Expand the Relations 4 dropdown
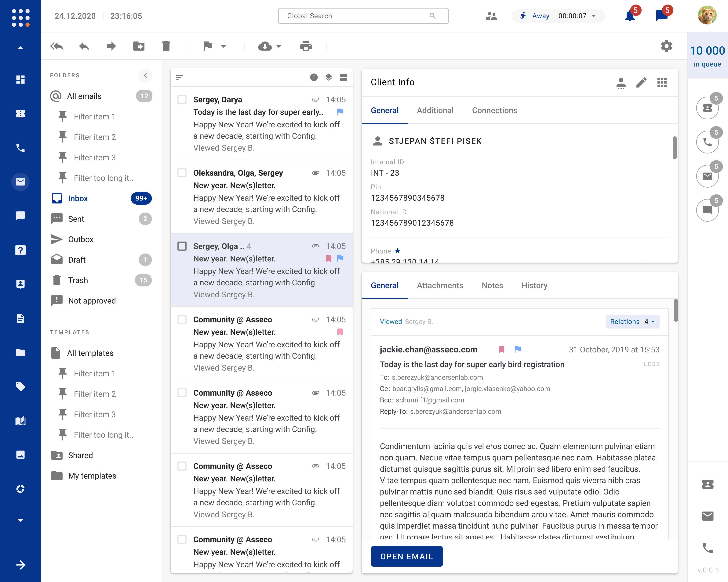Screen dimensions: 728x582 click(632, 322)
